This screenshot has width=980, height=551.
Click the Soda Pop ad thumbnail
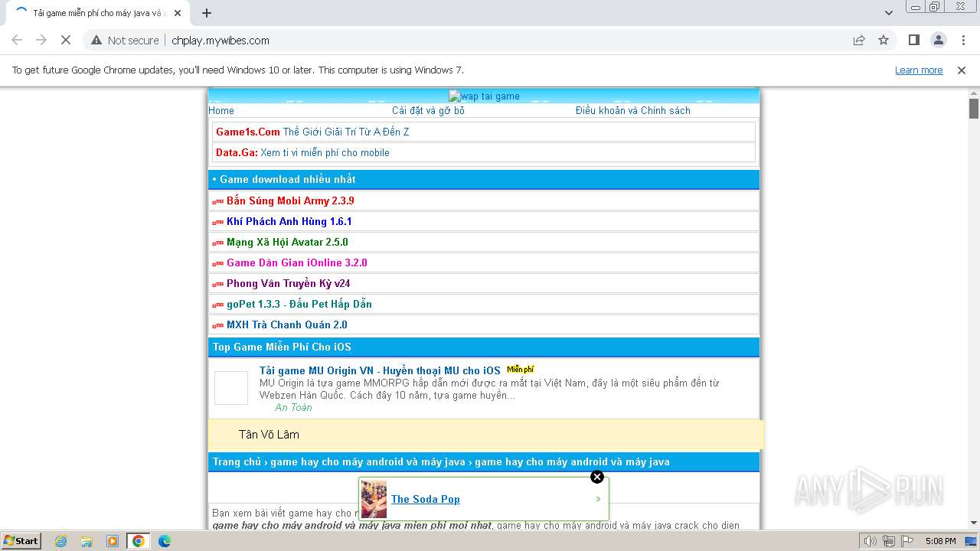pos(374,499)
